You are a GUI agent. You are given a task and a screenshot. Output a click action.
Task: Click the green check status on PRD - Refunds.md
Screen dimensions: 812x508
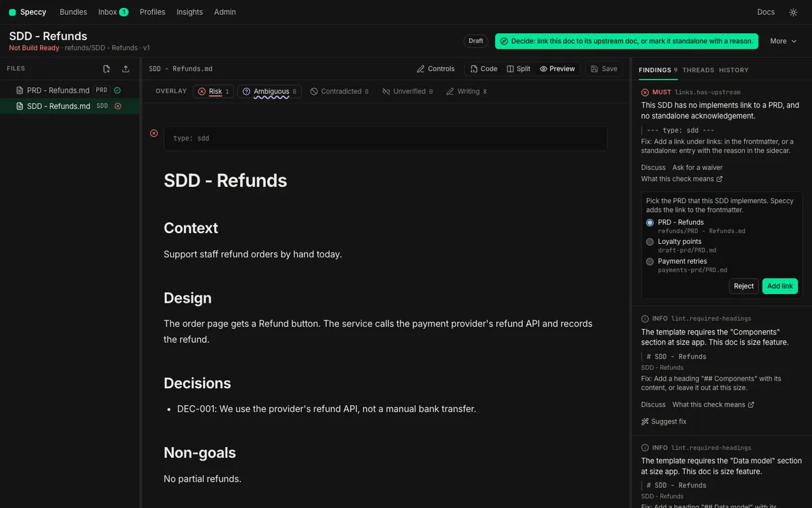tap(117, 90)
